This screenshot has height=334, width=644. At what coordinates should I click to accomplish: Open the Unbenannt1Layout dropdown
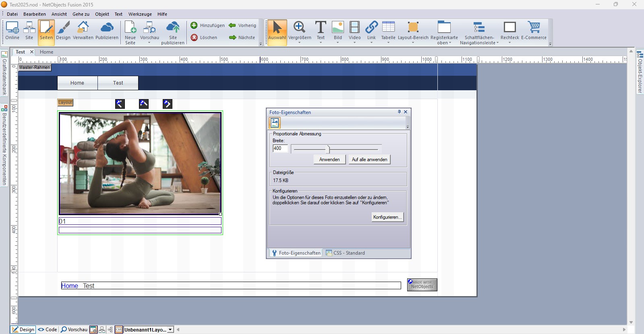(x=170, y=330)
